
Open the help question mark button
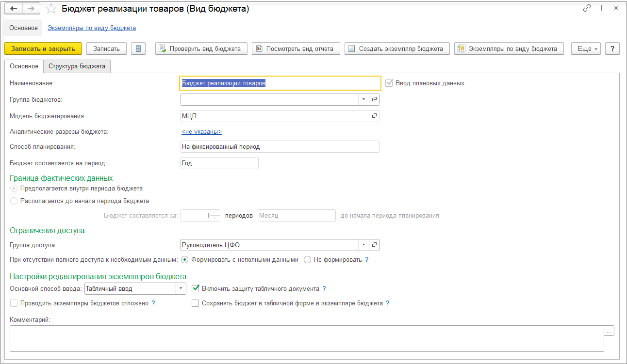point(612,48)
